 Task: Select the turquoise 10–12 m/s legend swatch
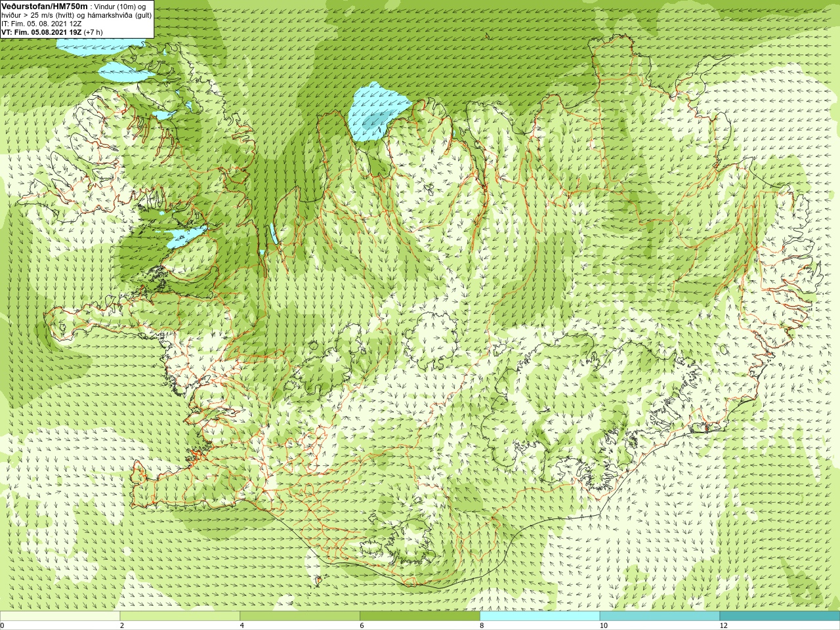click(x=660, y=616)
